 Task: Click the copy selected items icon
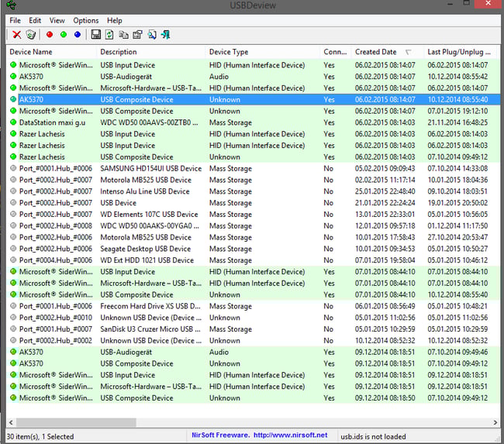coord(124,35)
